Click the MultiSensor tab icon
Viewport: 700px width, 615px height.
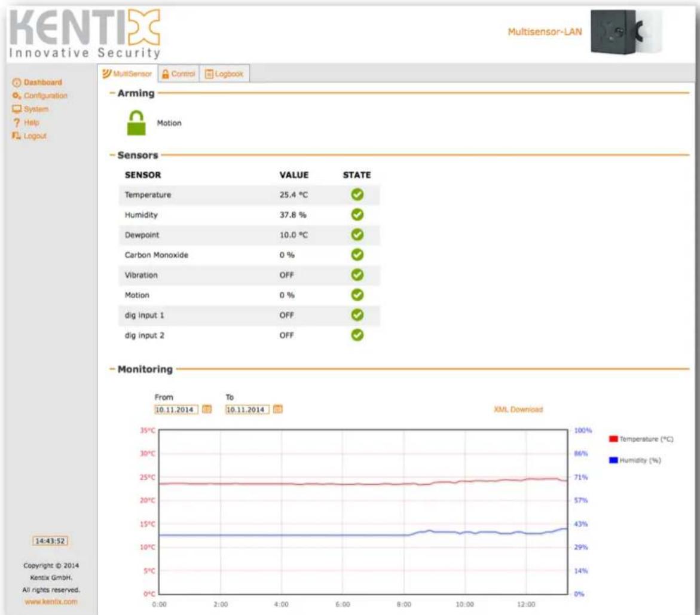[x=106, y=73]
